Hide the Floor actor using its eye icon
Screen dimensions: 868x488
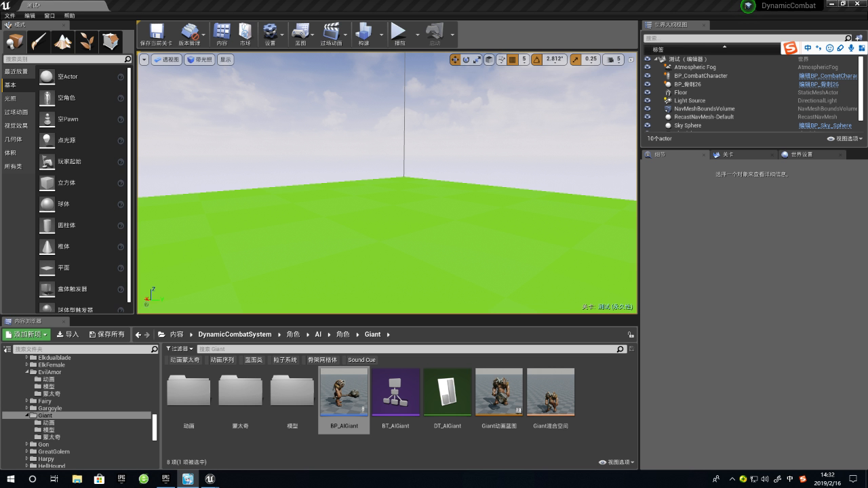click(x=647, y=92)
